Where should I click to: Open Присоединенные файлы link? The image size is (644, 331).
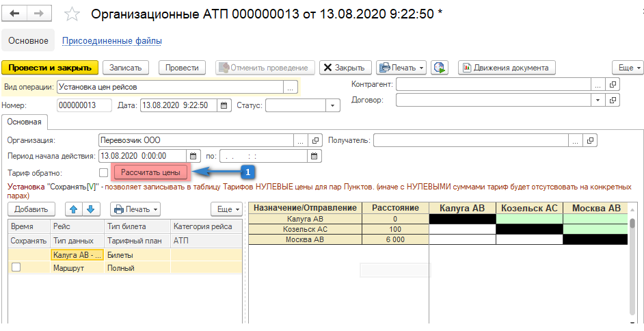pyautogui.click(x=112, y=41)
